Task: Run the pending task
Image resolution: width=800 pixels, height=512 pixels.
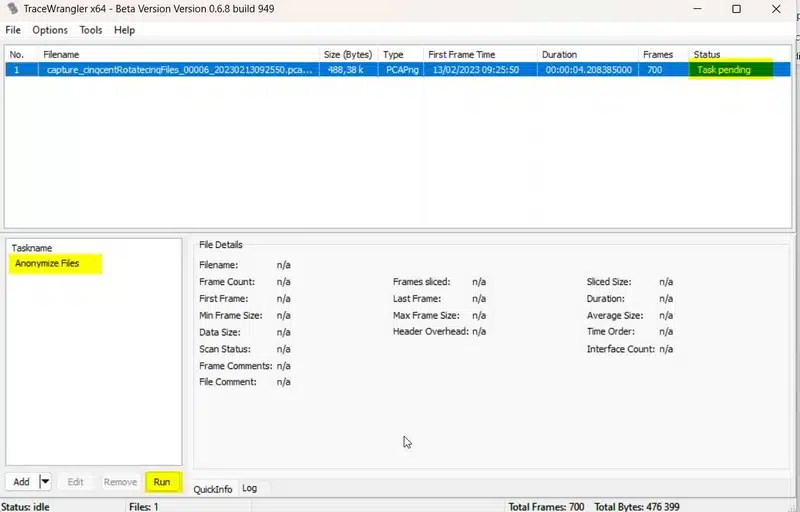Action: pyautogui.click(x=162, y=482)
